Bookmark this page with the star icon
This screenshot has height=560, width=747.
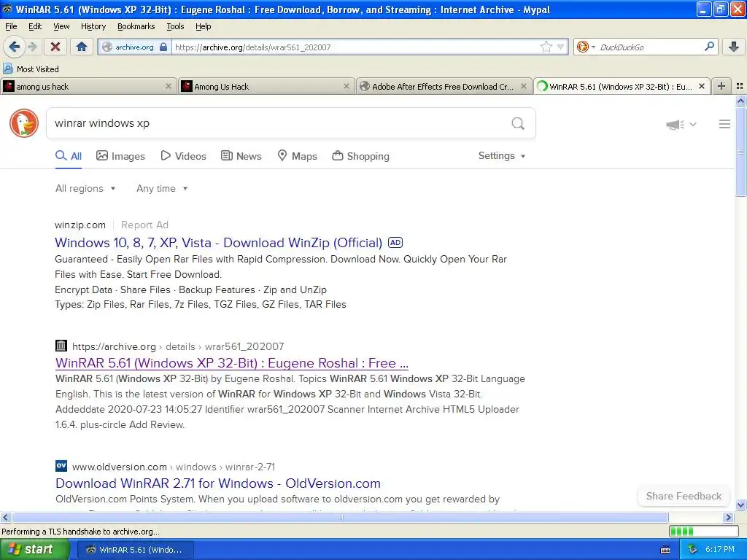coord(546,47)
